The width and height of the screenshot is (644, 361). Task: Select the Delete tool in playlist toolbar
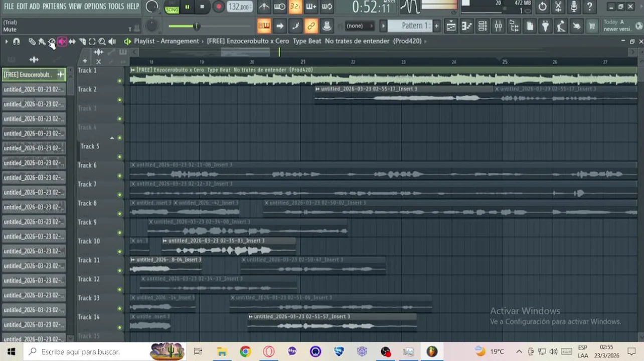(x=52, y=42)
